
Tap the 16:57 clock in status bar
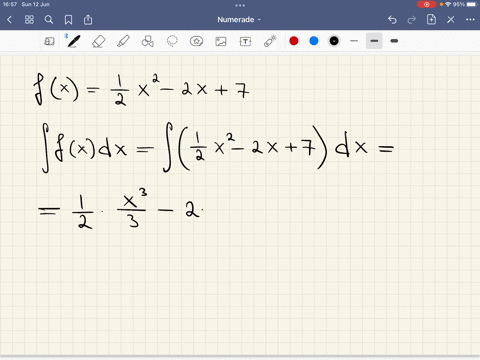[10, 4]
